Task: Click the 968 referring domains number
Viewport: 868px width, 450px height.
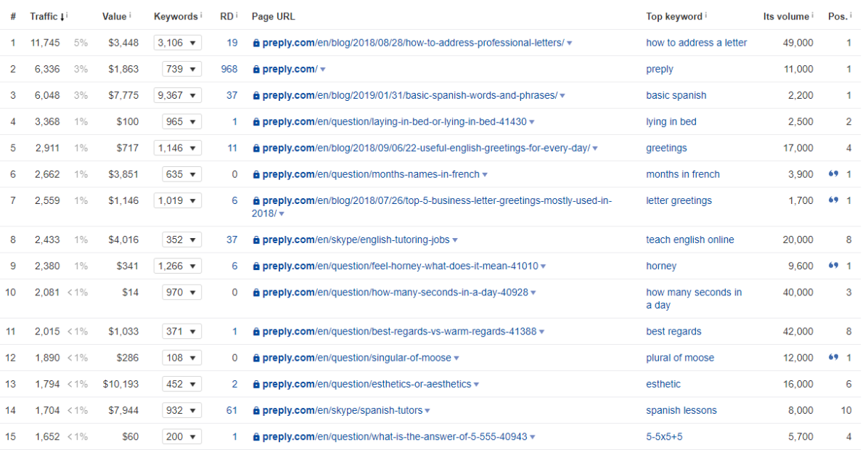Action: (229, 69)
